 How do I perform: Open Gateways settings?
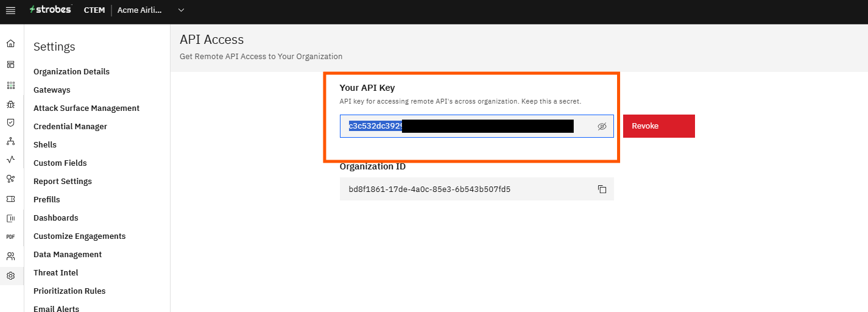[52, 90]
